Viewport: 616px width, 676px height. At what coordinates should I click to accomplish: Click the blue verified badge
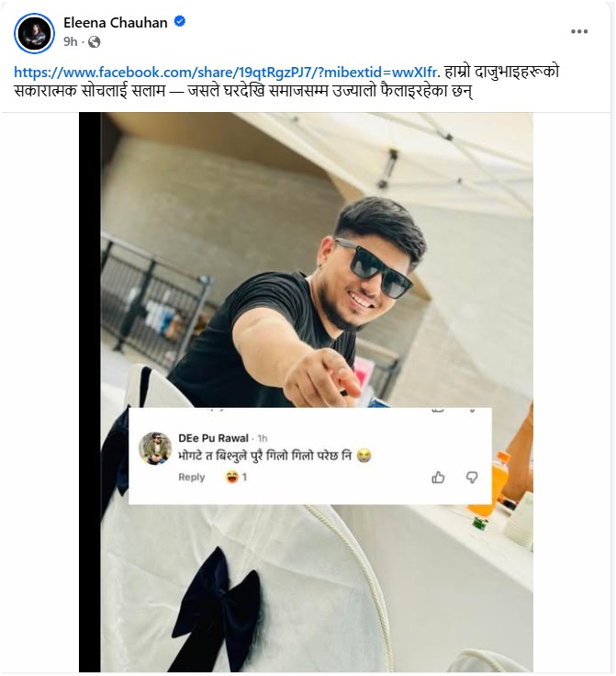(180, 22)
